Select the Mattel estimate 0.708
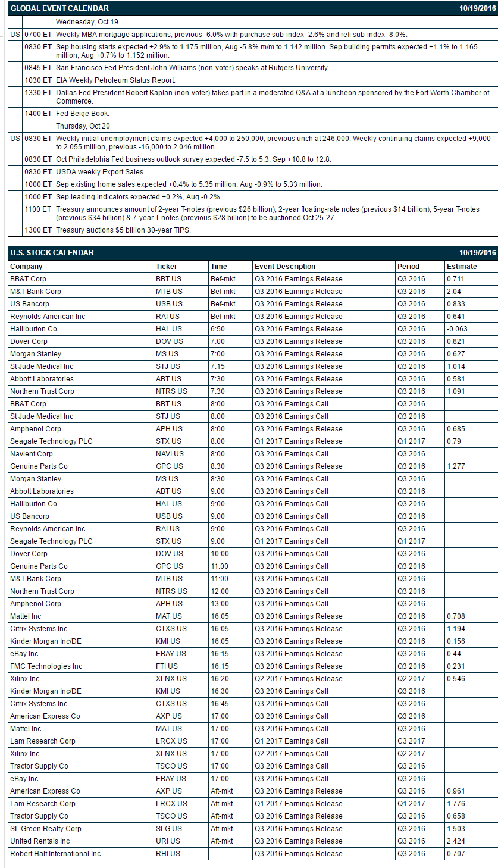This screenshot has width=498, height=868. [x=456, y=616]
